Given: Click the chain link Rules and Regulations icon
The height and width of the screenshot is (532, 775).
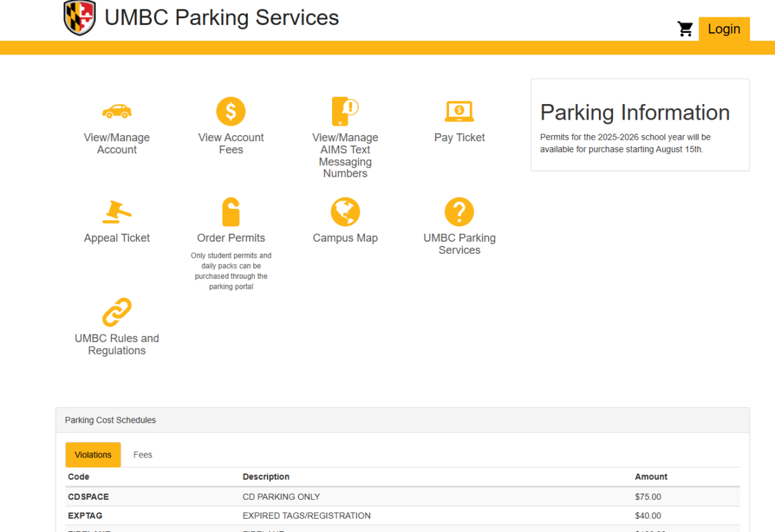Looking at the screenshot, I should [x=117, y=312].
